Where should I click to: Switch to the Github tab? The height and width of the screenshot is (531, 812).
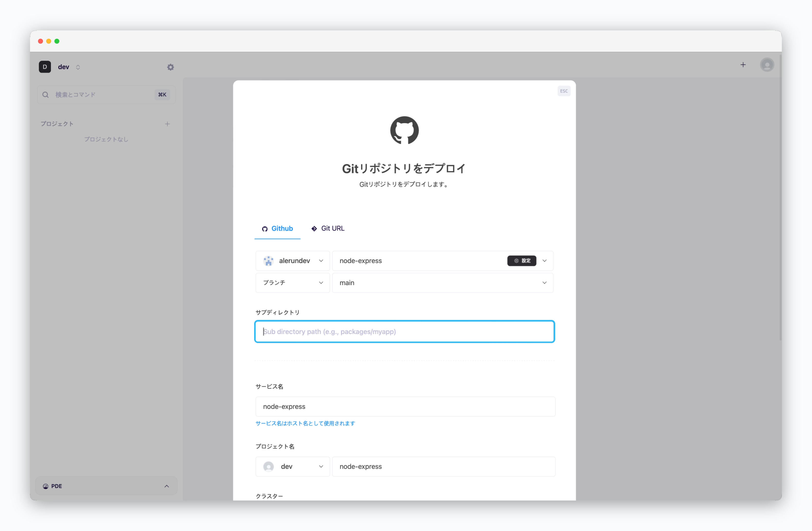coord(277,228)
